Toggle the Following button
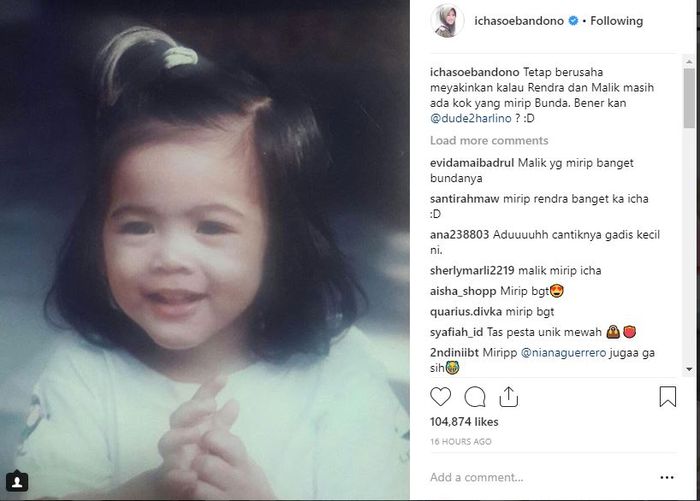The image size is (700, 501). pyautogui.click(x=617, y=21)
